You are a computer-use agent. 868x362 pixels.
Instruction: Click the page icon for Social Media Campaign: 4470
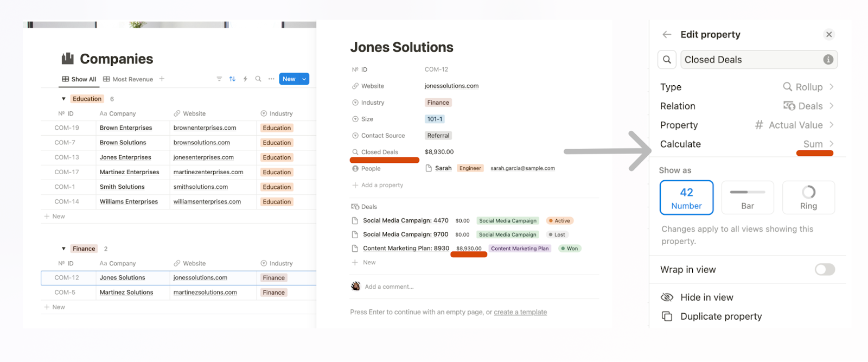click(355, 220)
